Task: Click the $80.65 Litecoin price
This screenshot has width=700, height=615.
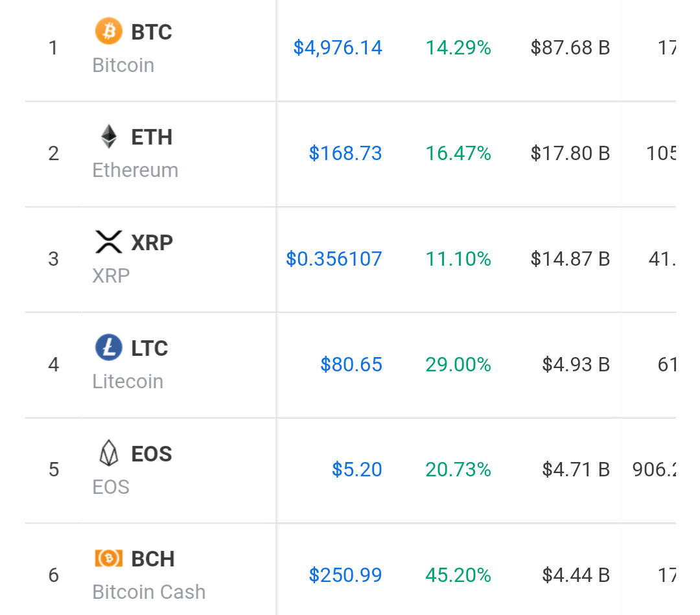Action: click(x=351, y=364)
